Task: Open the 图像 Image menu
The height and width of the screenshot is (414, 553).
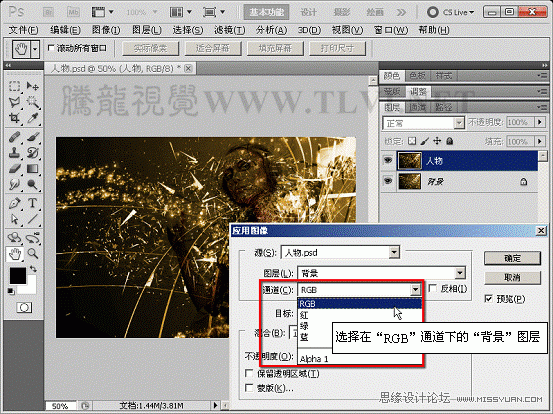Action: pos(106,30)
